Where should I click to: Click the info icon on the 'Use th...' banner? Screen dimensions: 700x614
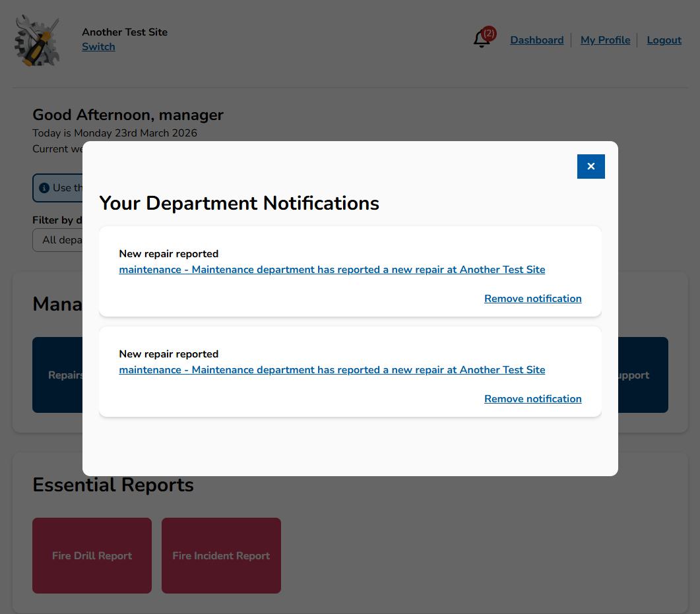[44, 187]
